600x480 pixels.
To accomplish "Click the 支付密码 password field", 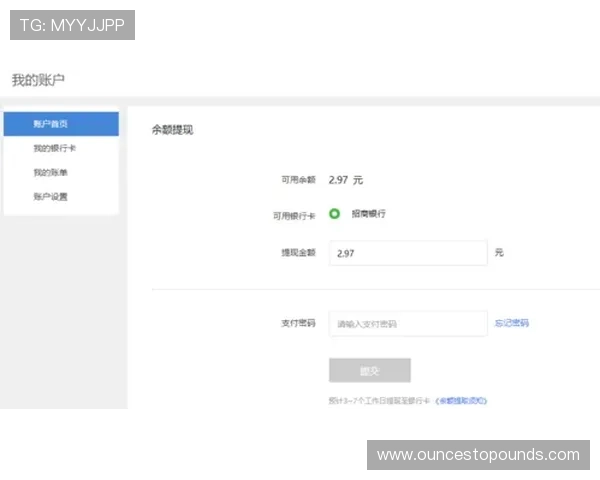I will (x=408, y=324).
